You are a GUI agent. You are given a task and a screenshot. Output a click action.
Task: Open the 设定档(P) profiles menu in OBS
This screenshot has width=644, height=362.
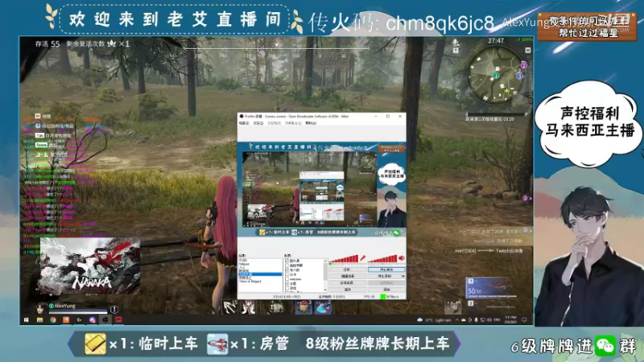tap(274, 123)
